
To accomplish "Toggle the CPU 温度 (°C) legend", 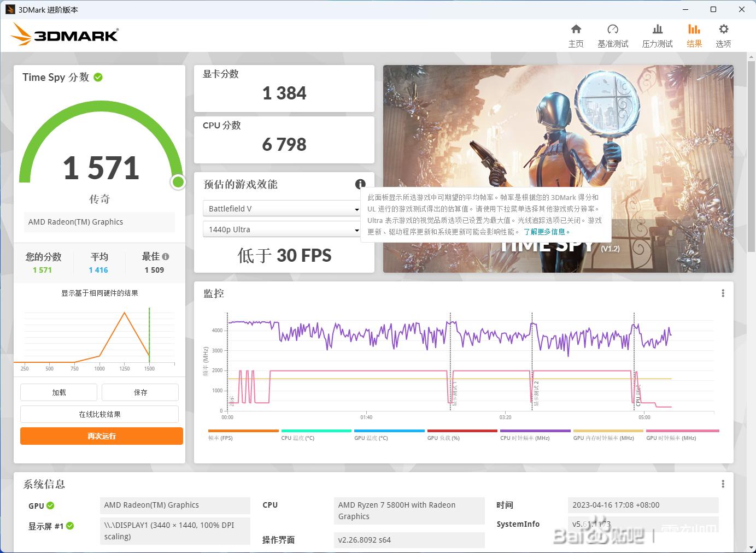I will [316, 435].
